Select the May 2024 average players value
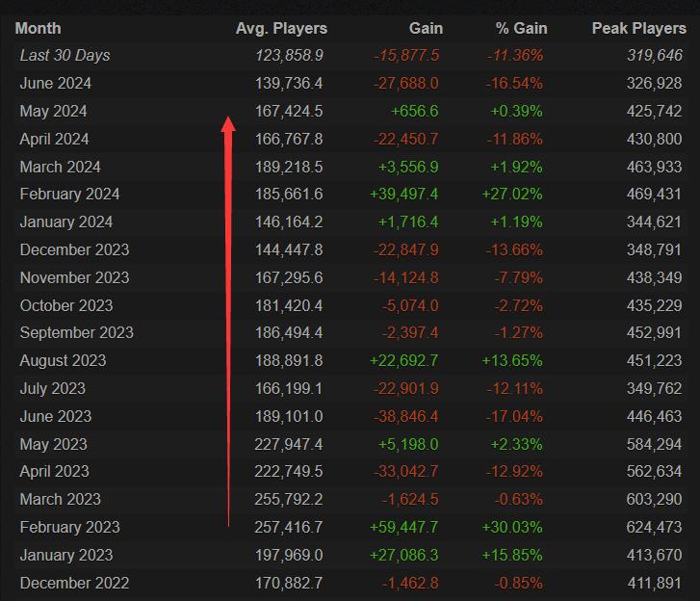 click(290, 112)
